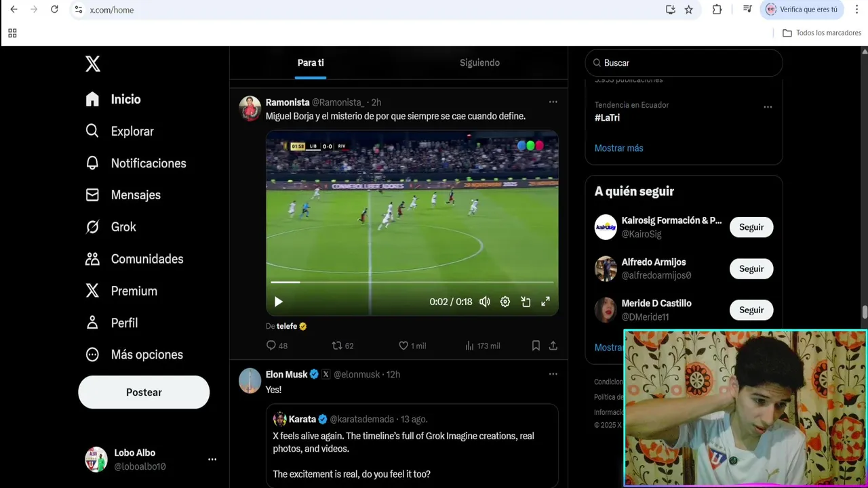Bookmark this page with star icon
Image resolution: width=868 pixels, height=488 pixels.
[689, 9]
